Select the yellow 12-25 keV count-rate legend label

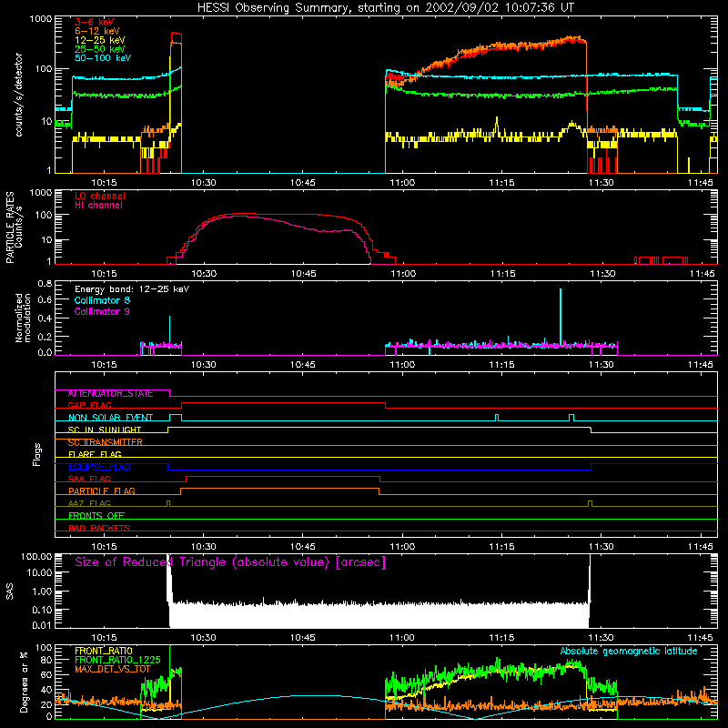(x=100, y=40)
